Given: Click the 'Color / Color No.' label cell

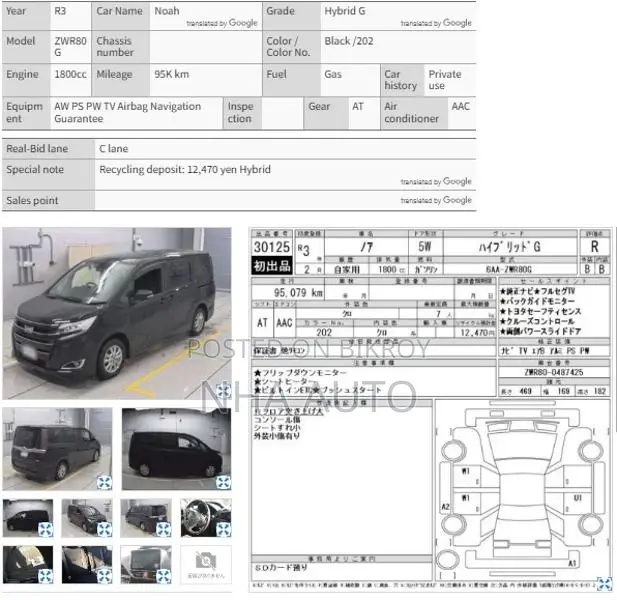Looking at the screenshot, I should tap(291, 47).
